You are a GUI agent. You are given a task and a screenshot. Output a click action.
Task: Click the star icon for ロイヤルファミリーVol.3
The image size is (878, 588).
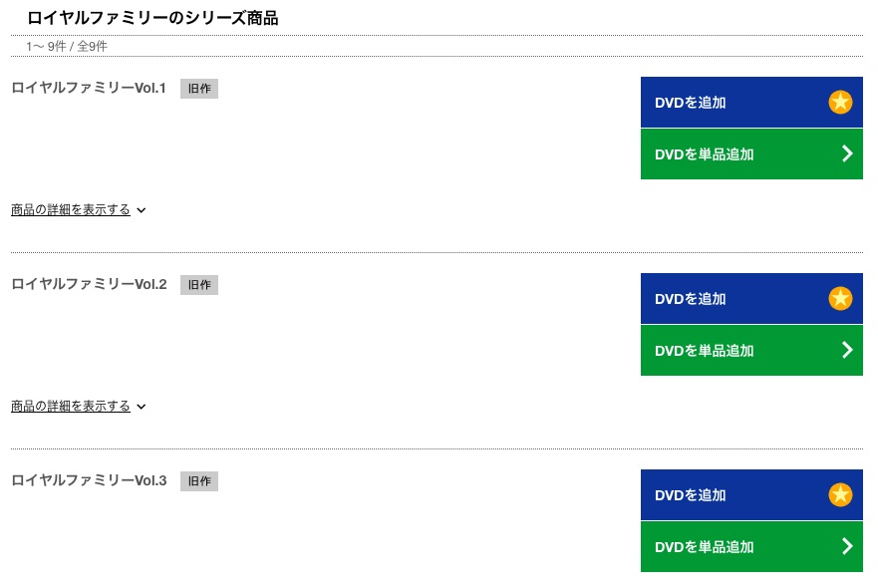click(840, 495)
